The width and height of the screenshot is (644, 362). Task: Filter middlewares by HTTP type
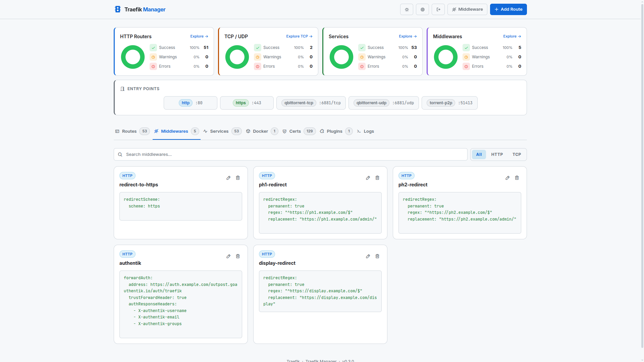click(497, 154)
